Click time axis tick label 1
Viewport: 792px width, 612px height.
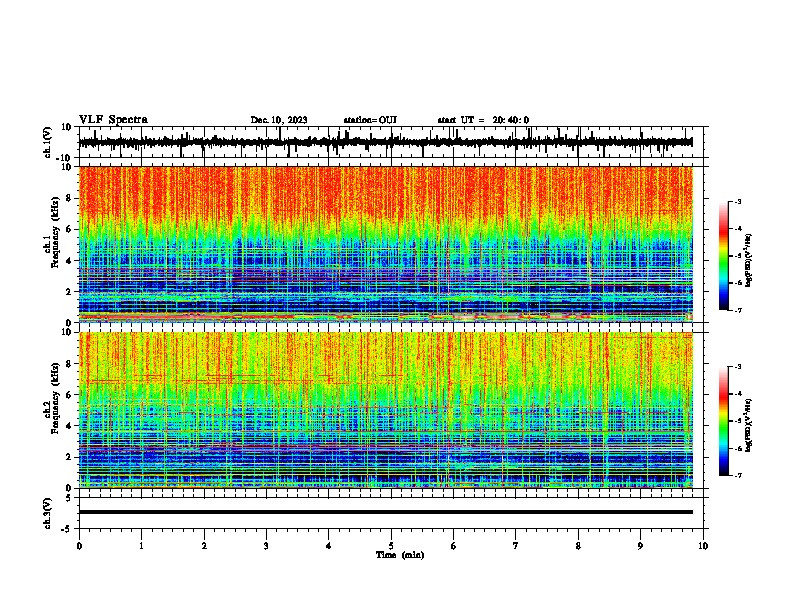click(x=141, y=546)
